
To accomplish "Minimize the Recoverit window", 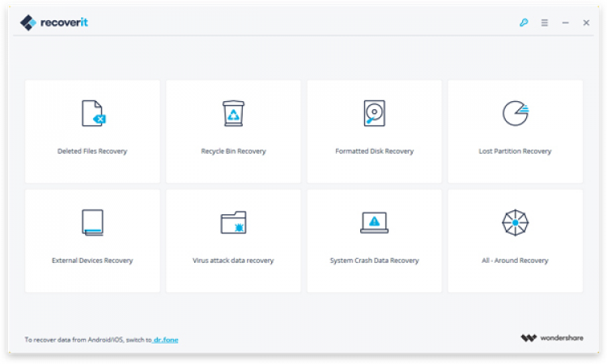I will coord(566,23).
